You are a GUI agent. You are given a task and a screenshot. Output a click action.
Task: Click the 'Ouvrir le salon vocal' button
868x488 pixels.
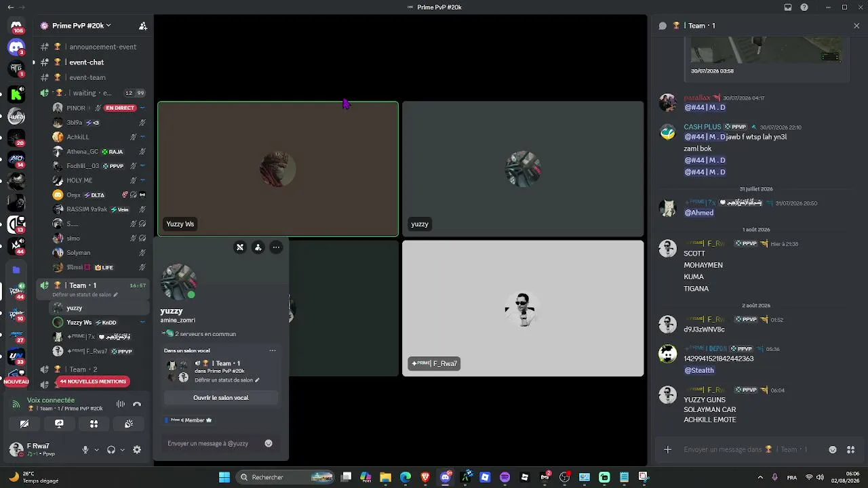[x=221, y=398]
